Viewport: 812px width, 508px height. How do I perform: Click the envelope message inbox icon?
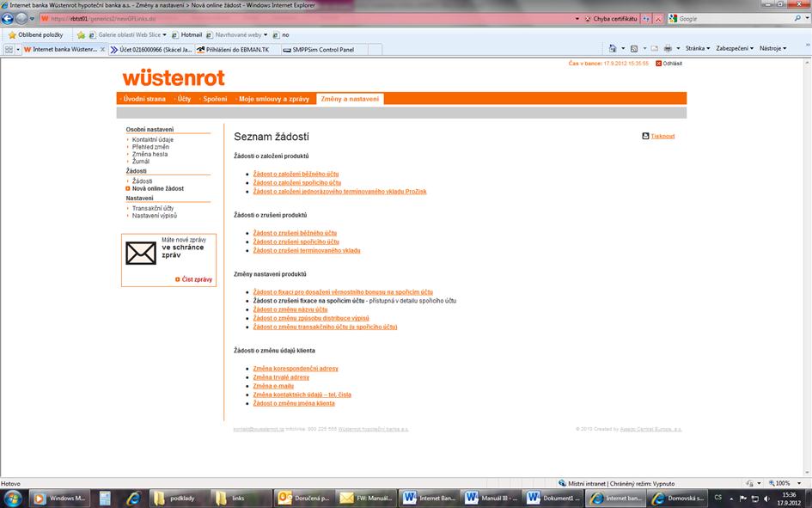pyautogui.click(x=140, y=254)
